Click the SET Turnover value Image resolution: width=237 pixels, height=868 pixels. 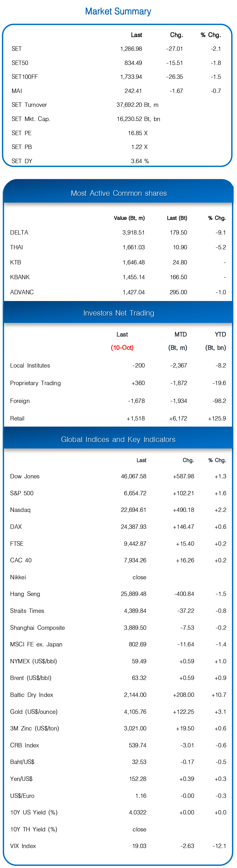(137, 105)
